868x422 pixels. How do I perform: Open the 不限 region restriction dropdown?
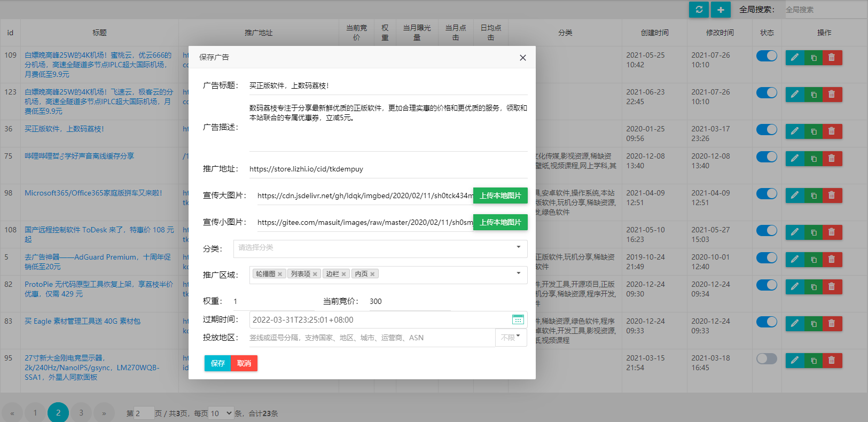[511, 338]
